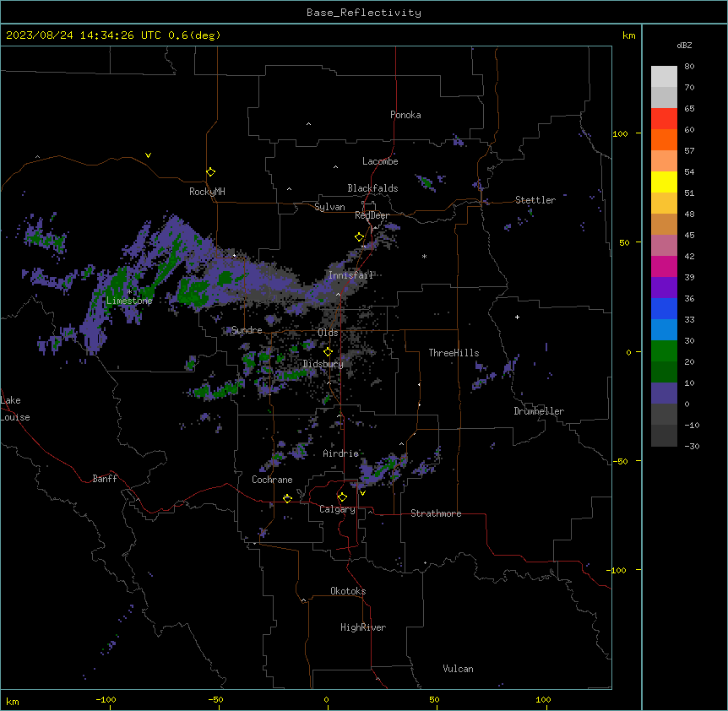Click the Vulcan label

click(x=458, y=669)
